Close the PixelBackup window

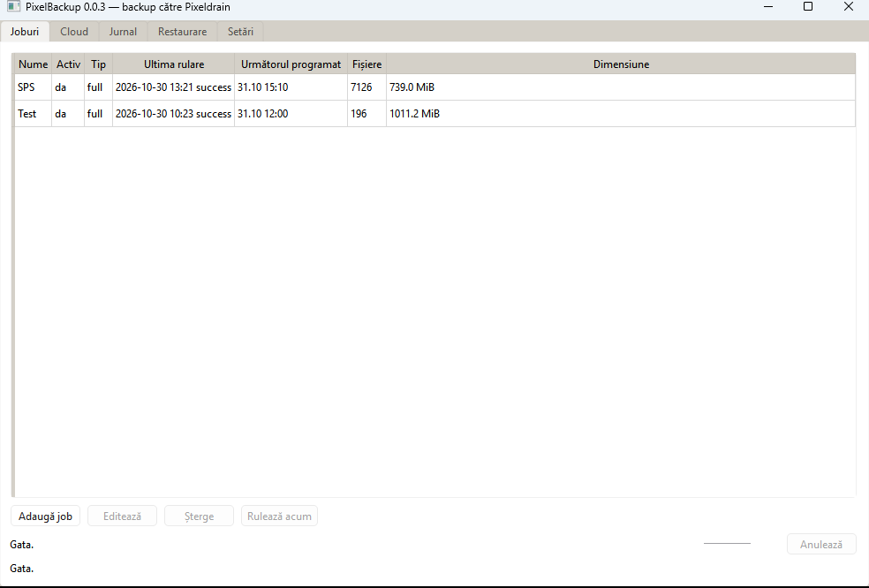(849, 7)
